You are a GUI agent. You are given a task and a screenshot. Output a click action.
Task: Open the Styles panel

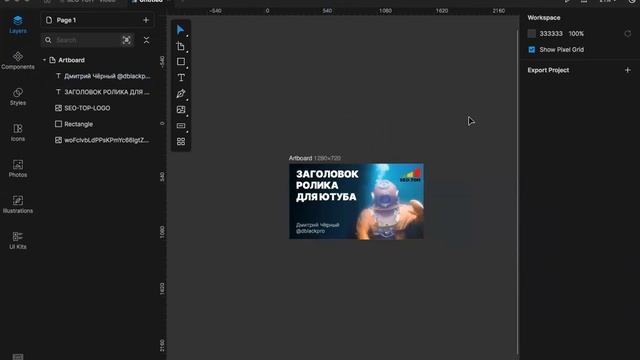coord(18,96)
